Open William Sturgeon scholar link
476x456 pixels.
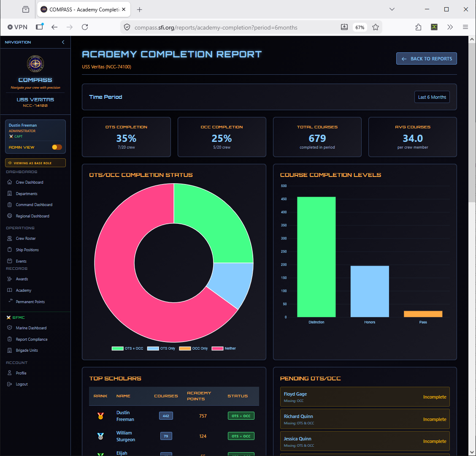126,436
